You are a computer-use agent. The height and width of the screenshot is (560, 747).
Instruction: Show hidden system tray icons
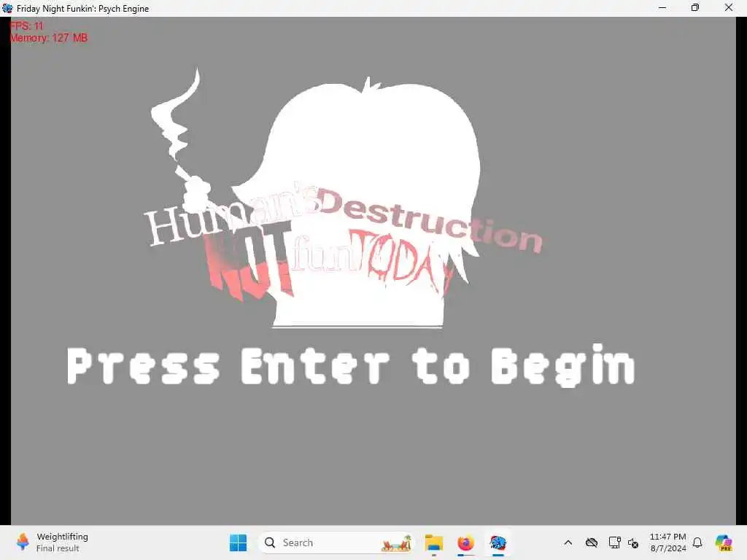[568, 542]
